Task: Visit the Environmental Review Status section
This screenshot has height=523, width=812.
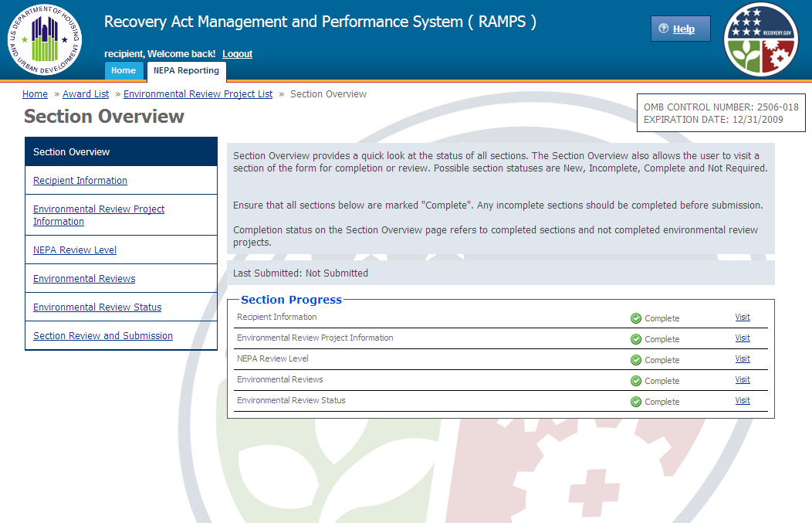Action: tap(742, 401)
